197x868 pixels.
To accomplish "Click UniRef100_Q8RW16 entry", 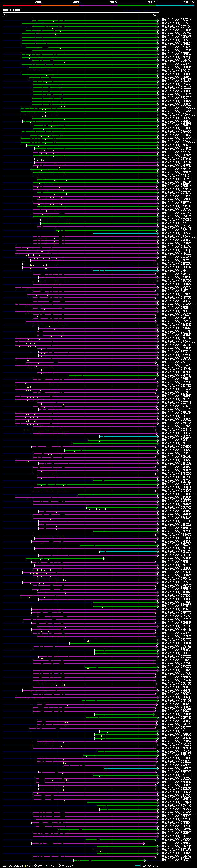I will click(x=177, y=186).
